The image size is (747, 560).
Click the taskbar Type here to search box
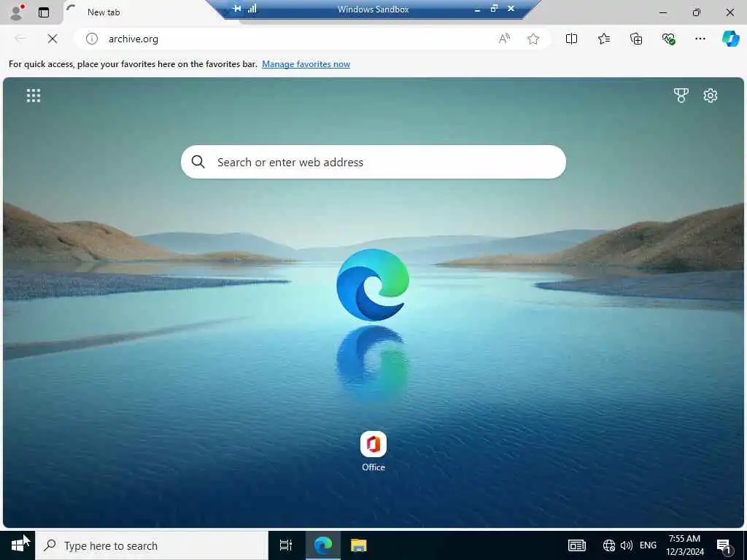coord(152,545)
